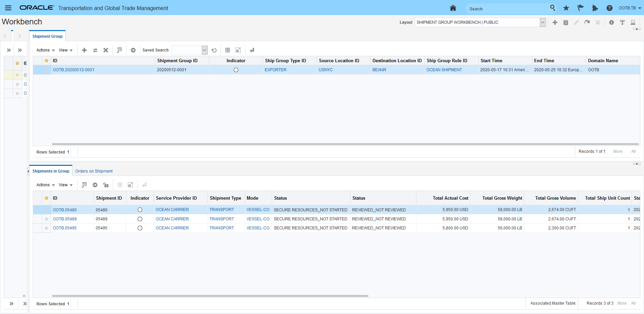
Task: Open the OOTB.20200512-0001 shipment group link
Action: coord(74,70)
